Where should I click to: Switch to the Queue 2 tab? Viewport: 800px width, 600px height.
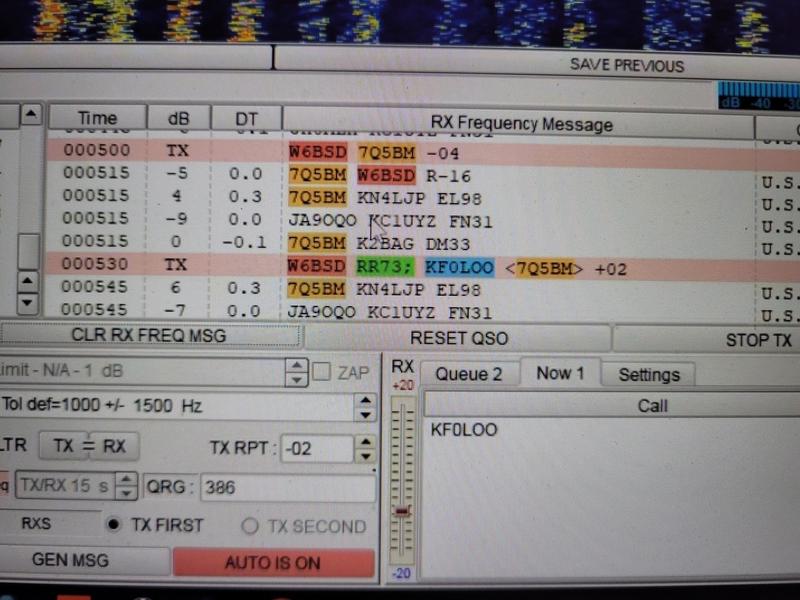coord(468,373)
